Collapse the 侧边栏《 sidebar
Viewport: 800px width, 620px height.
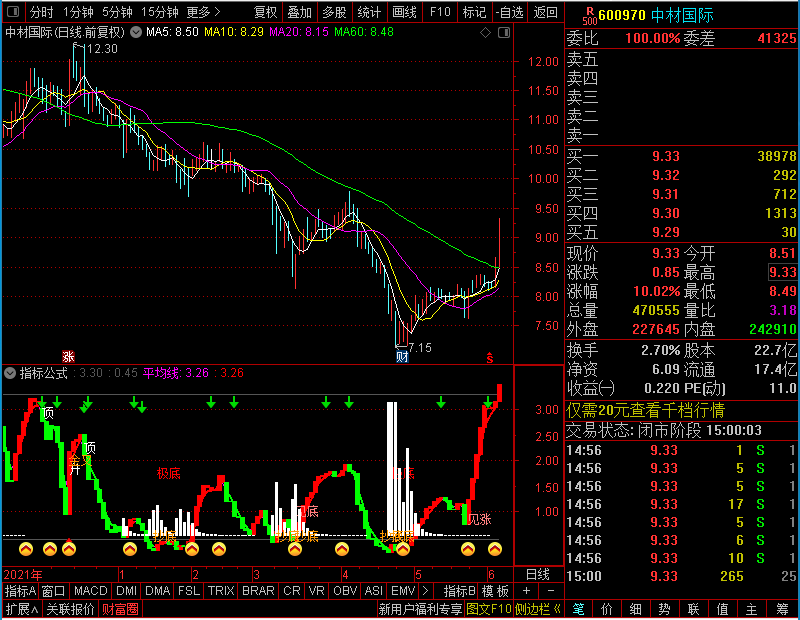click(x=538, y=609)
